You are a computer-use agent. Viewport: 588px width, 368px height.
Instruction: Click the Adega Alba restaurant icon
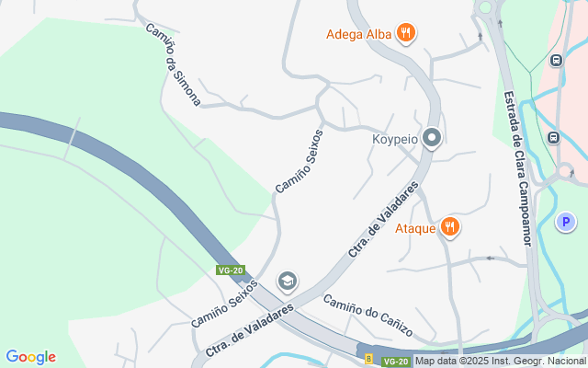405,33
